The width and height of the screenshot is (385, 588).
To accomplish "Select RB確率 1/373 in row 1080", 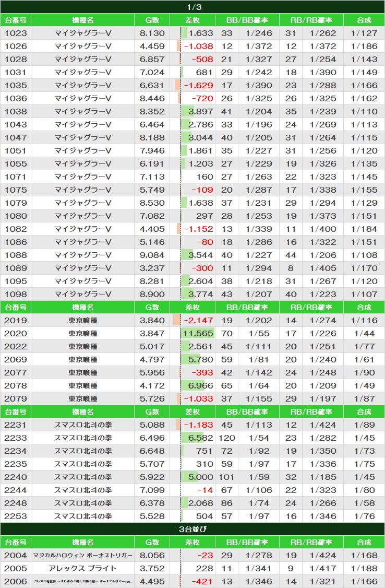I will pyautogui.click(x=323, y=216).
